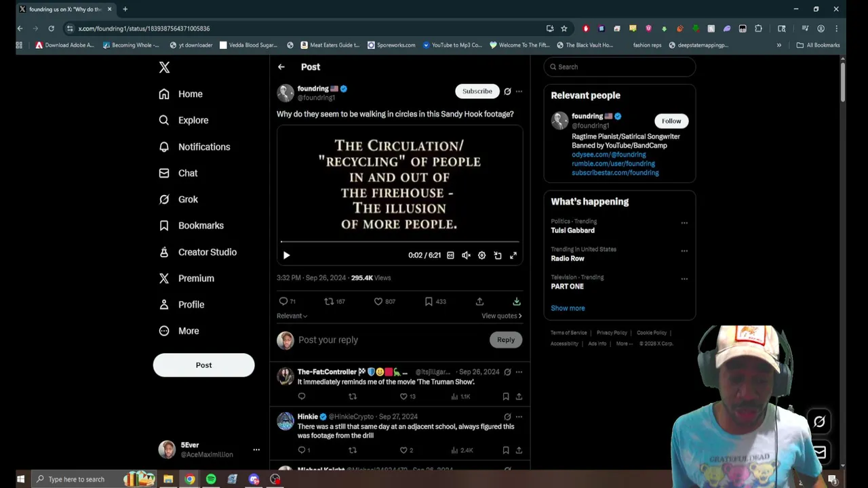Repost the post with 167 reposts
868x488 pixels.
[335, 302]
